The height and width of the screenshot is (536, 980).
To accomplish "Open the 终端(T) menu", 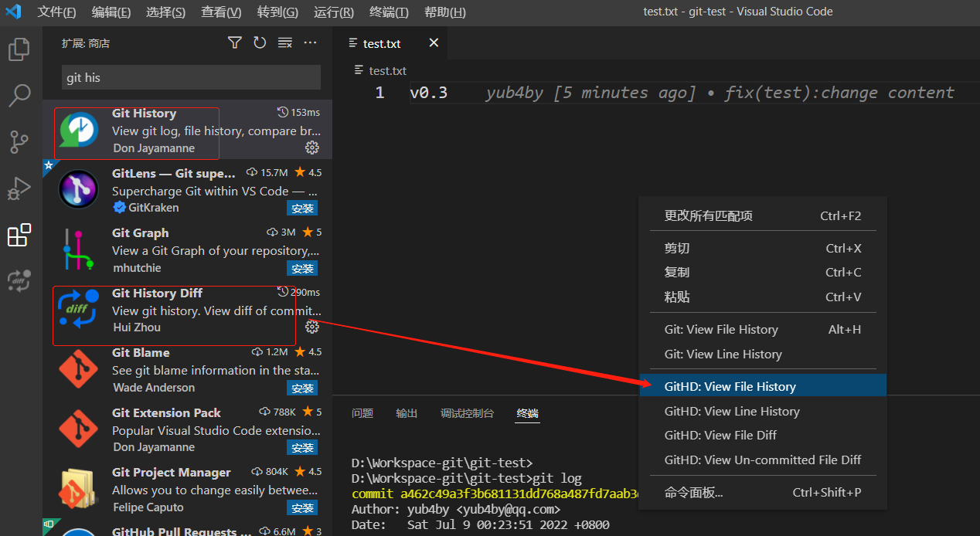I will 389,12.
